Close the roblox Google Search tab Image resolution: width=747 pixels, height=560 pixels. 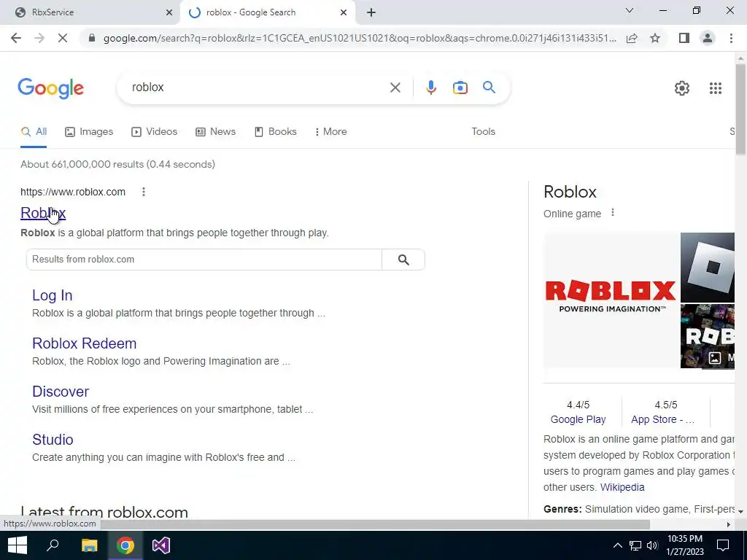coord(344,12)
